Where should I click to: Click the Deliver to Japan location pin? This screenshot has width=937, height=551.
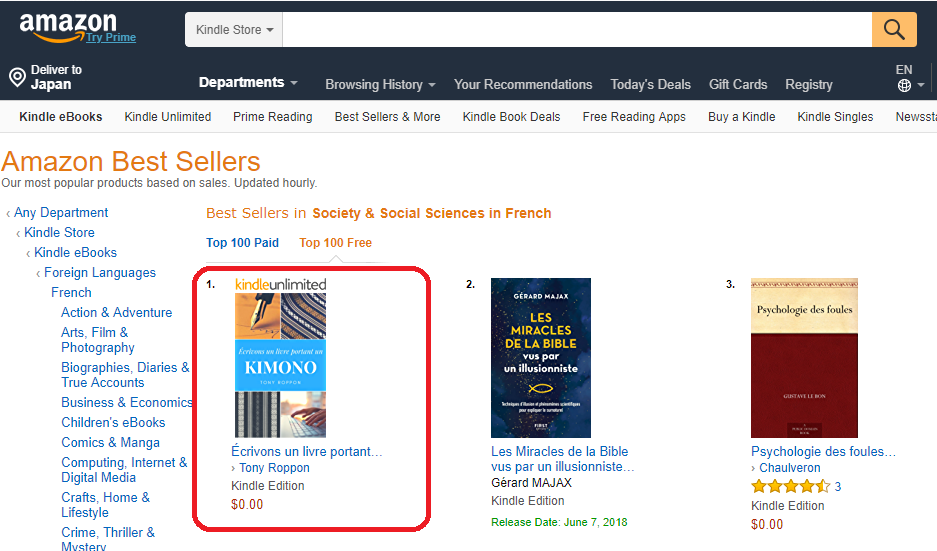[17, 78]
